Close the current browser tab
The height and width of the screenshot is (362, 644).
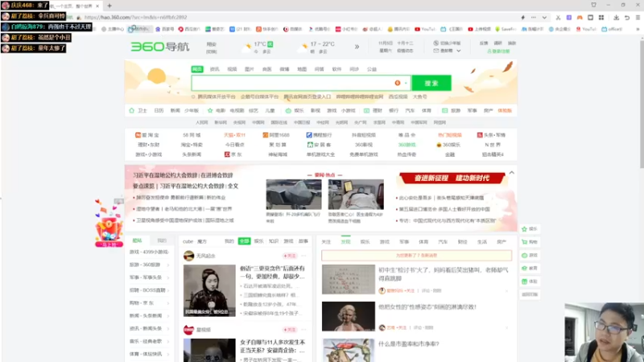97,6
